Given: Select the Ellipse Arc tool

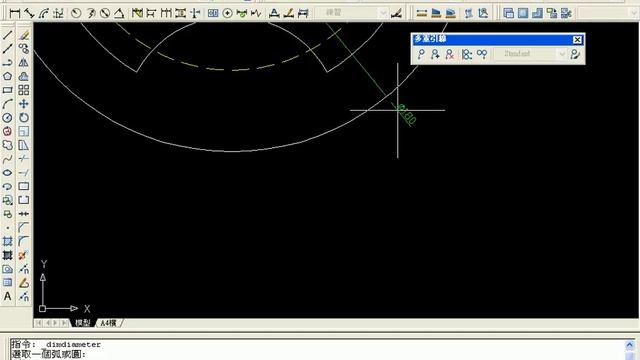Looking at the screenshot, I should 7,187.
